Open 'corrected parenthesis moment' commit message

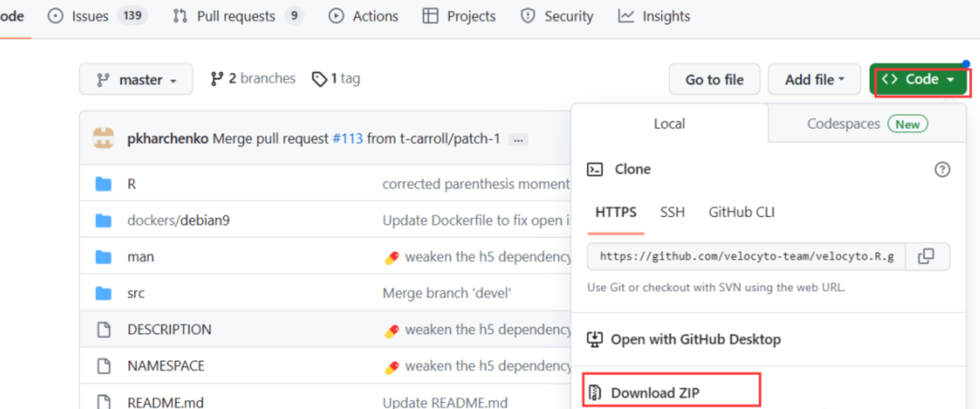click(476, 184)
